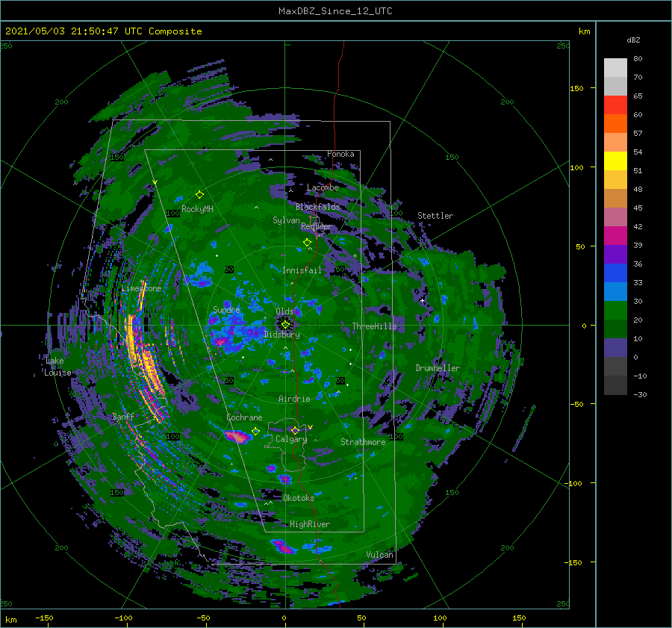The height and width of the screenshot is (628, 672).
Task: Click the Sylvan label
Action: [x=286, y=220]
